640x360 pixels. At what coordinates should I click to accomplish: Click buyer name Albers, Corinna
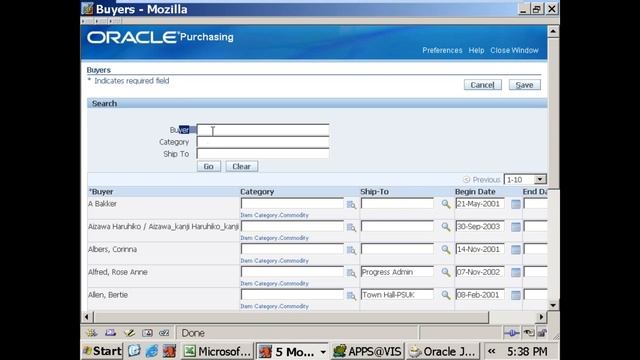[112, 249]
